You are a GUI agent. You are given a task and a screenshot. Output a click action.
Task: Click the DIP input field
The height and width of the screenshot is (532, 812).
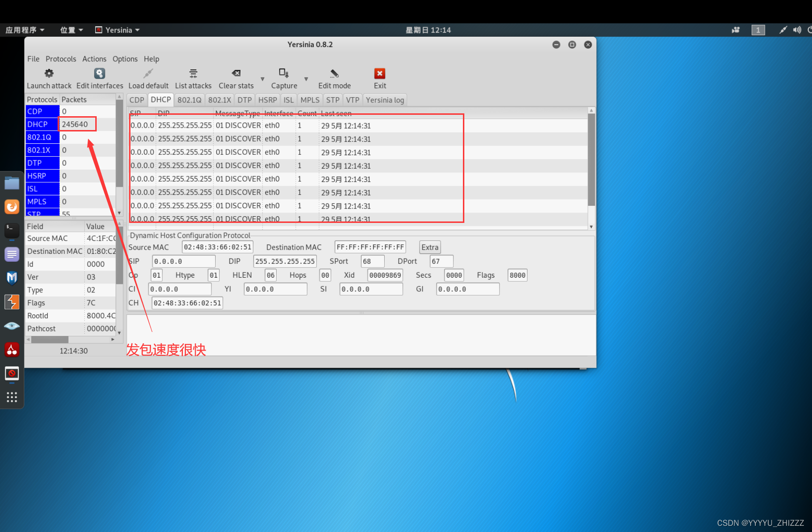[x=285, y=261]
